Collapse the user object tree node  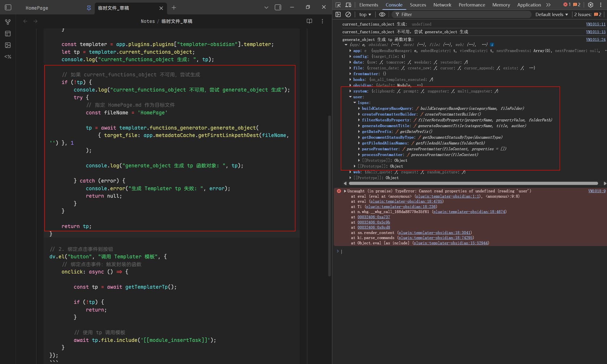click(350, 97)
